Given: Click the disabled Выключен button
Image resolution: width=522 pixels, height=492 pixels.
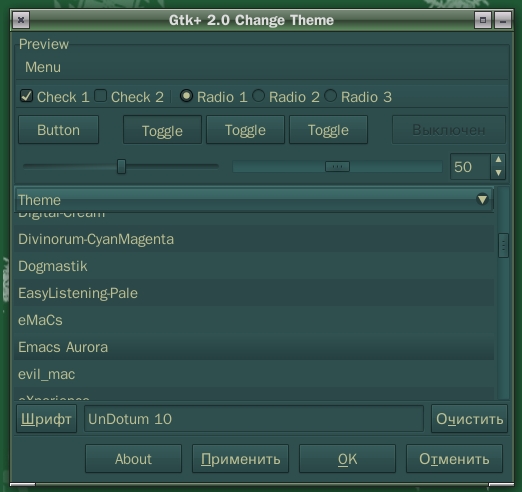Looking at the screenshot, I should (449, 130).
